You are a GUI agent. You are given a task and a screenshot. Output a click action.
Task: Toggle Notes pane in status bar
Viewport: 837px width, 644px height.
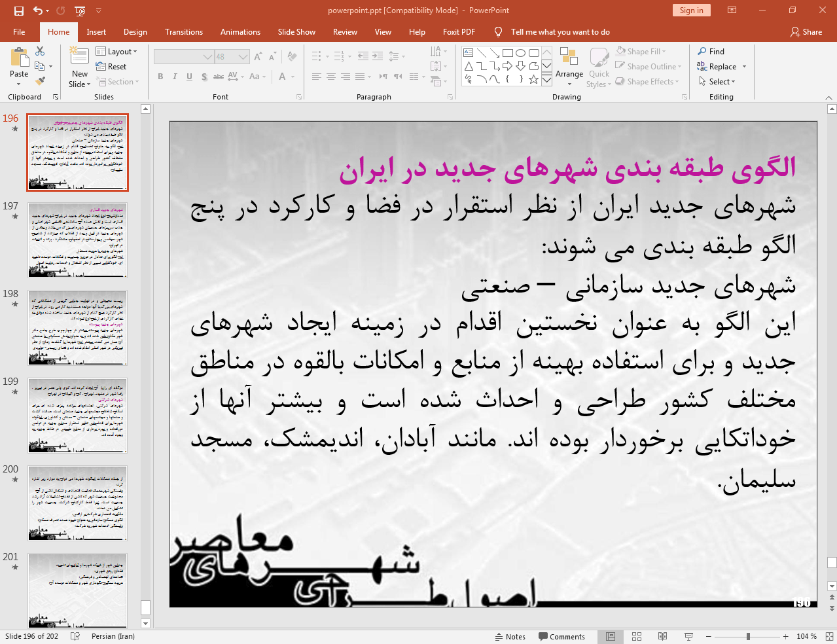click(510, 636)
